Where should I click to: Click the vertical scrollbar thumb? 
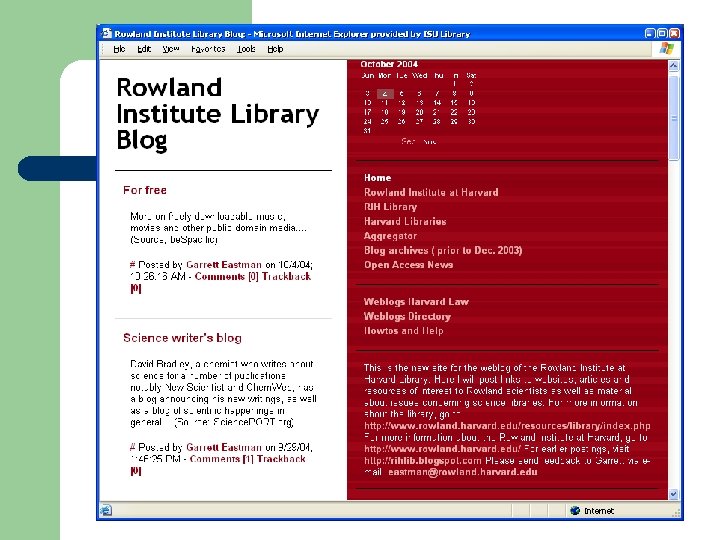(x=673, y=118)
